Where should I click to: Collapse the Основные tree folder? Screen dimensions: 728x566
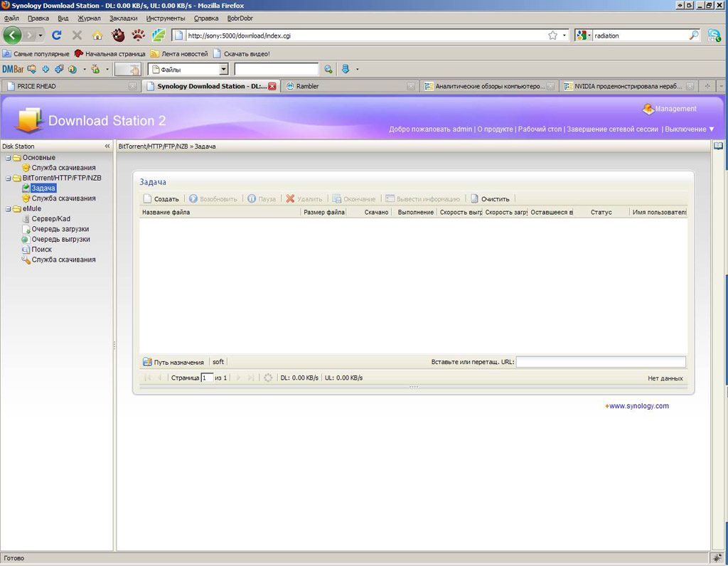(x=9, y=158)
